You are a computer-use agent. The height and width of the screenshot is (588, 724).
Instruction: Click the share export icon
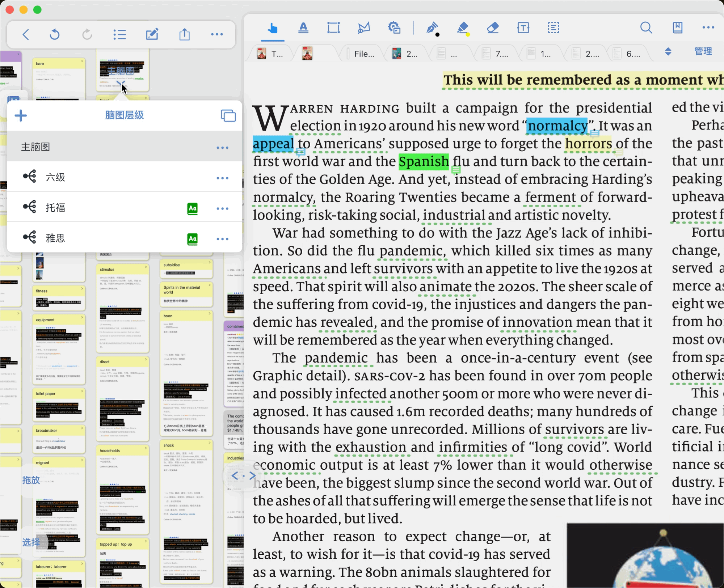tap(184, 35)
